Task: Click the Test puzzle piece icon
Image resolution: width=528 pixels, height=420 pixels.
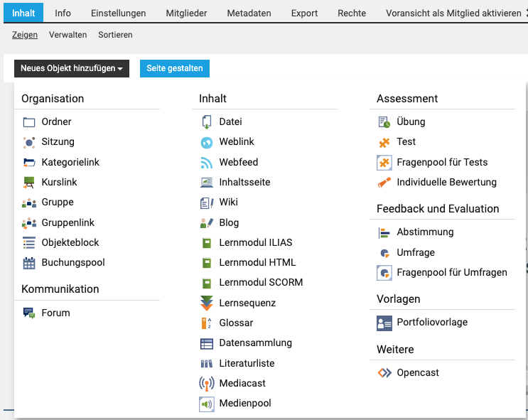Action: click(384, 142)
